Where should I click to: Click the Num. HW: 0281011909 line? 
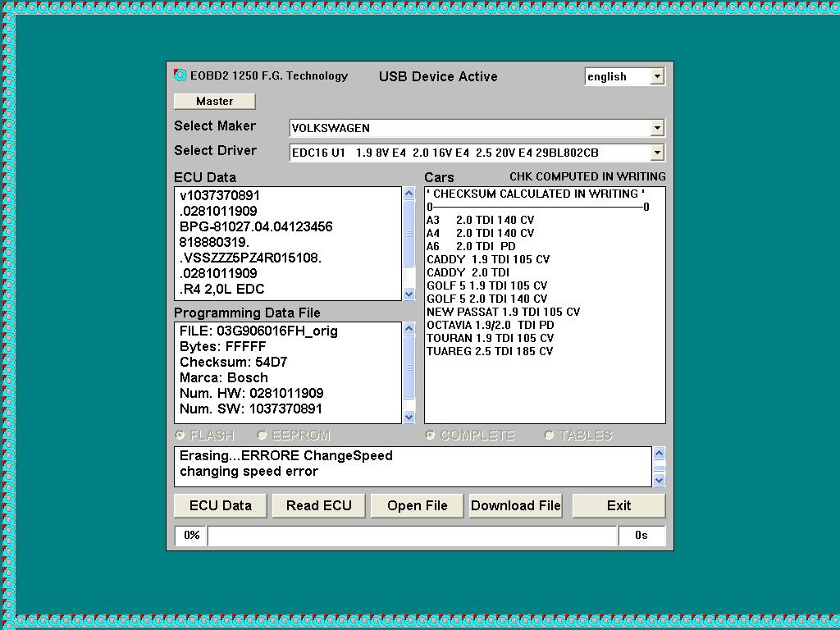[x=251, y=393]
